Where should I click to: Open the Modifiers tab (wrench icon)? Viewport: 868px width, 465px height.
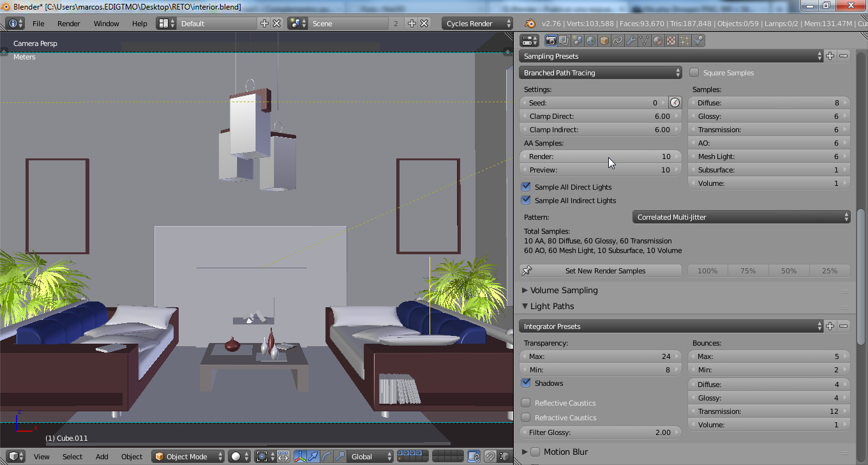(631, 40)
